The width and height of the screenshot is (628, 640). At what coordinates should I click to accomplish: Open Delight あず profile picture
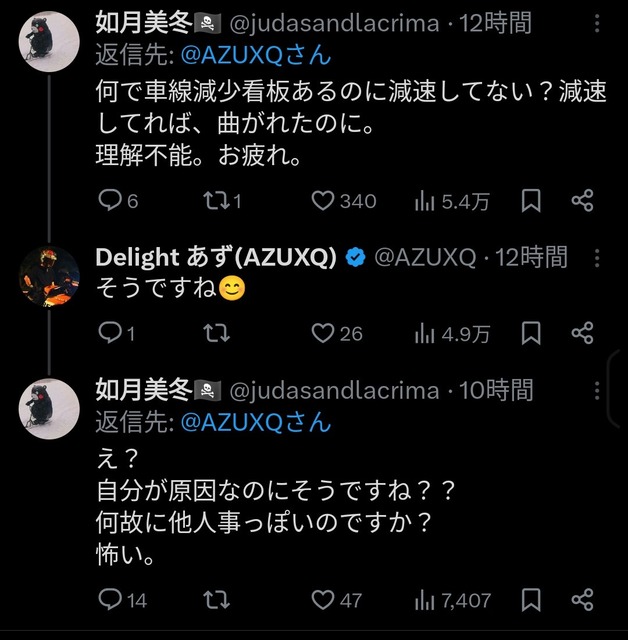point(49,276)
